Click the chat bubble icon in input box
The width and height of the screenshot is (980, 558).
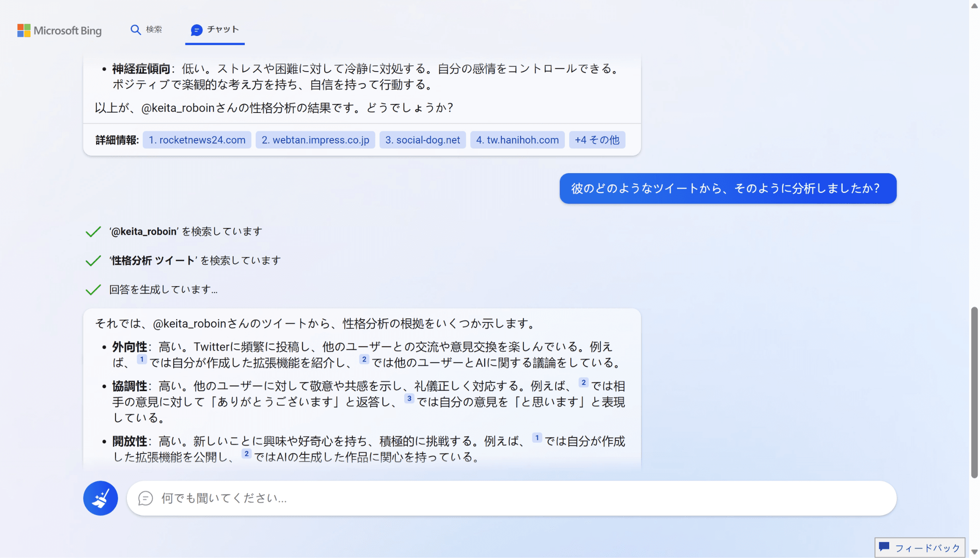coord(145,498)
